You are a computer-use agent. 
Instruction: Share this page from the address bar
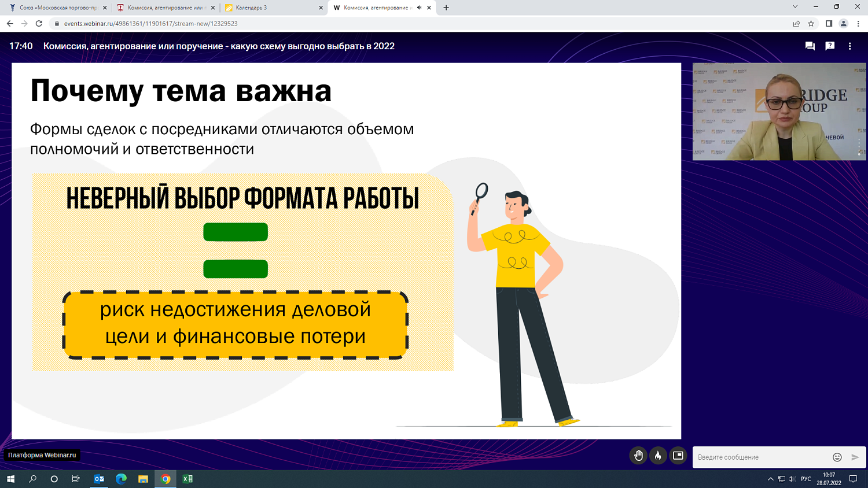[x=796, y=24]
